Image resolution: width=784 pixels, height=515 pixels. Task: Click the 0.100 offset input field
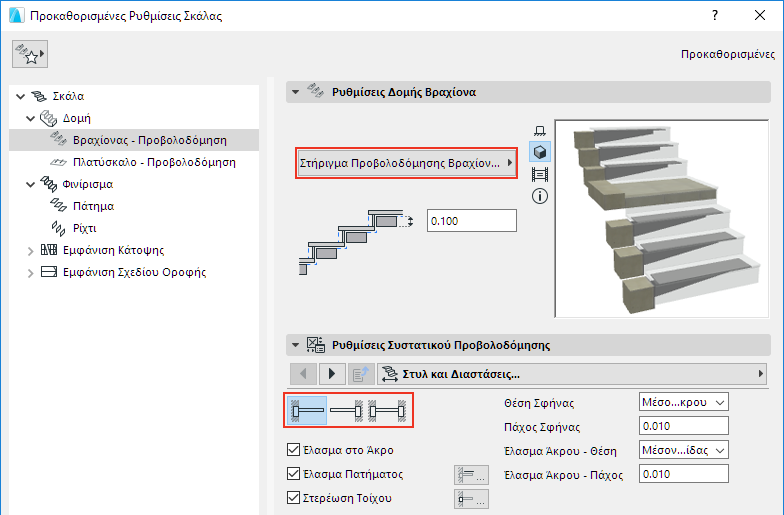coord(472,220)
